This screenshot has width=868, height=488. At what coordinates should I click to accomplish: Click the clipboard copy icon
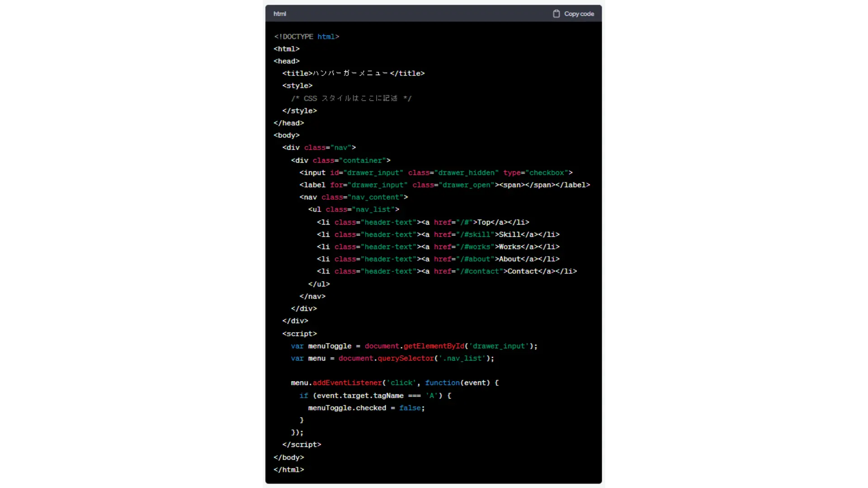(556, 14)
